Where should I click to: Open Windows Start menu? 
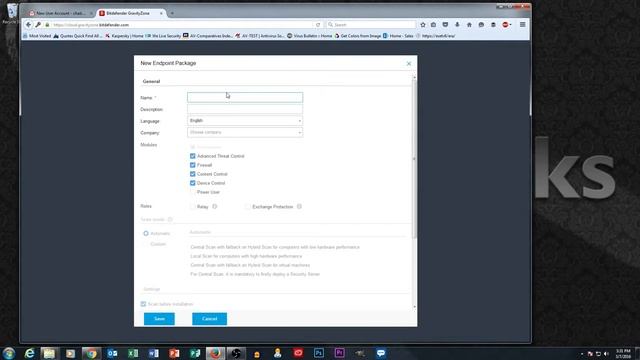click(x=9, y=353)
